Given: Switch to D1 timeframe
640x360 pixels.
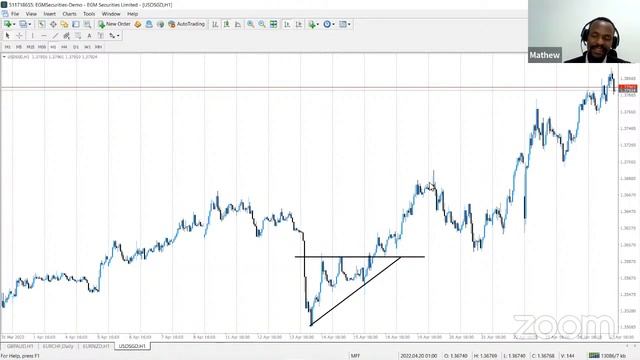Looking at the screenshot, I should [76, 47].
